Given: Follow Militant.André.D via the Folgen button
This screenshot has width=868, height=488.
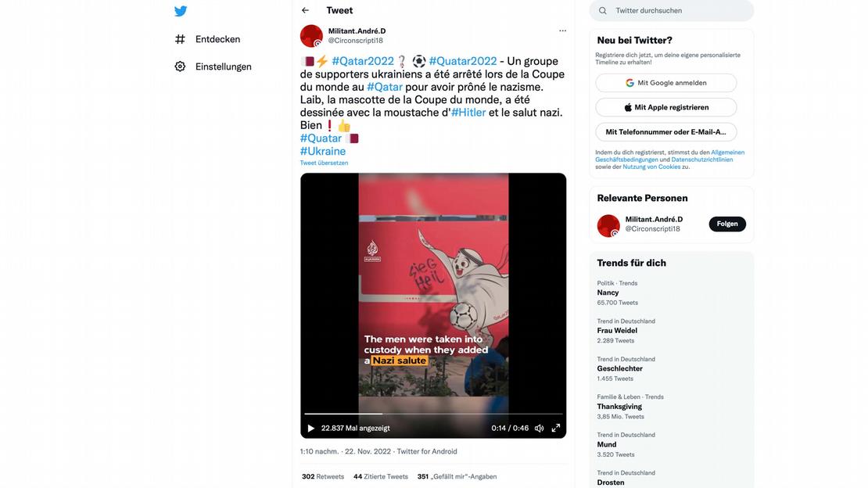Looking at the screenshot, I should 726,223.
